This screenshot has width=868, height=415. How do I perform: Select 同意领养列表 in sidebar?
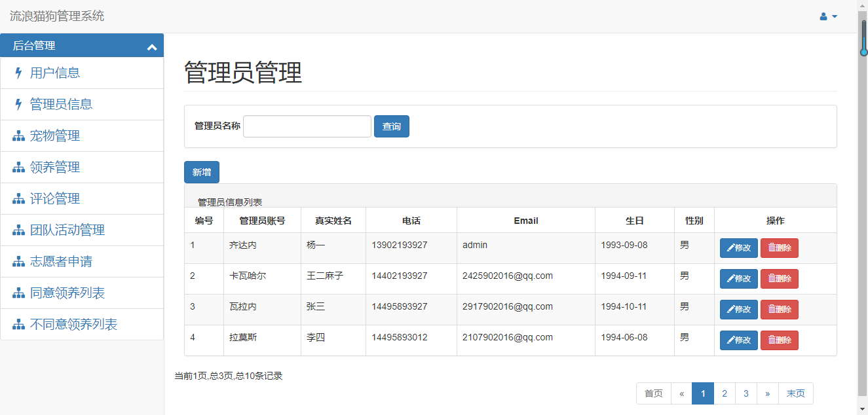[82, 293]
